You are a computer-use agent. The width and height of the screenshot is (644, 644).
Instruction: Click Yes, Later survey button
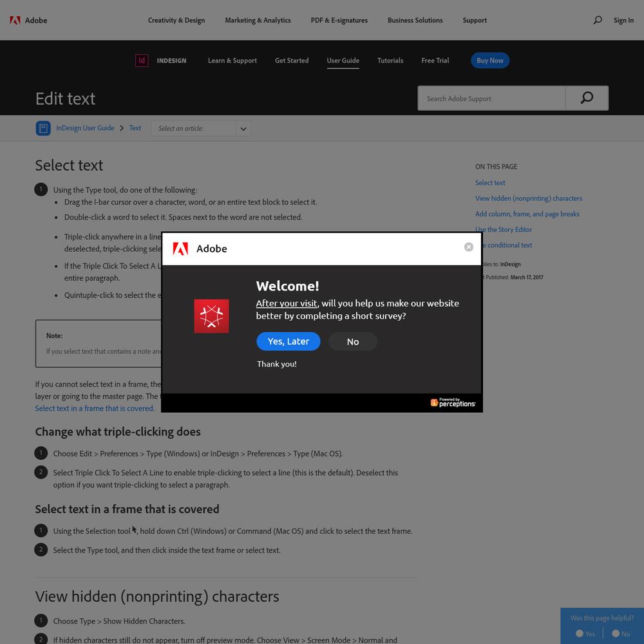click(288, 341)
